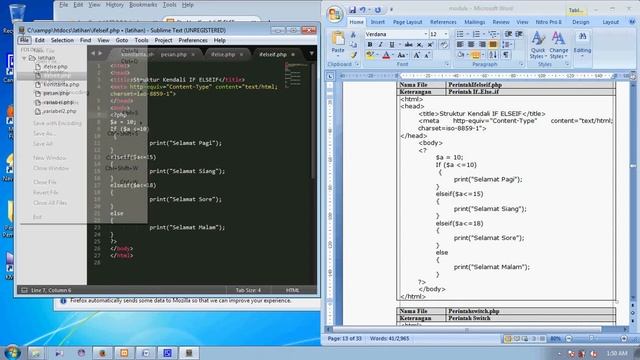Apply Subscript formatting in Word
The width and height of the screenshot is (640, 360).
coord(420,44)
